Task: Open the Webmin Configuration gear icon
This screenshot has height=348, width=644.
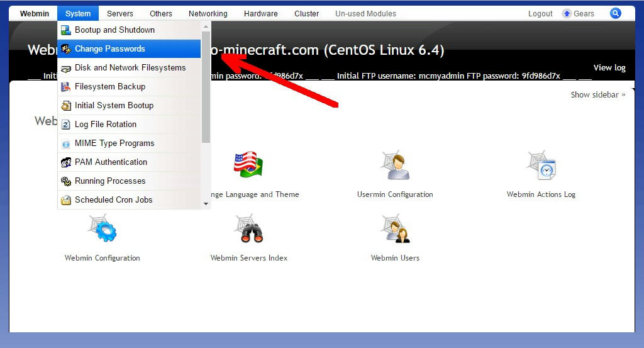Action: click(103, 228)
